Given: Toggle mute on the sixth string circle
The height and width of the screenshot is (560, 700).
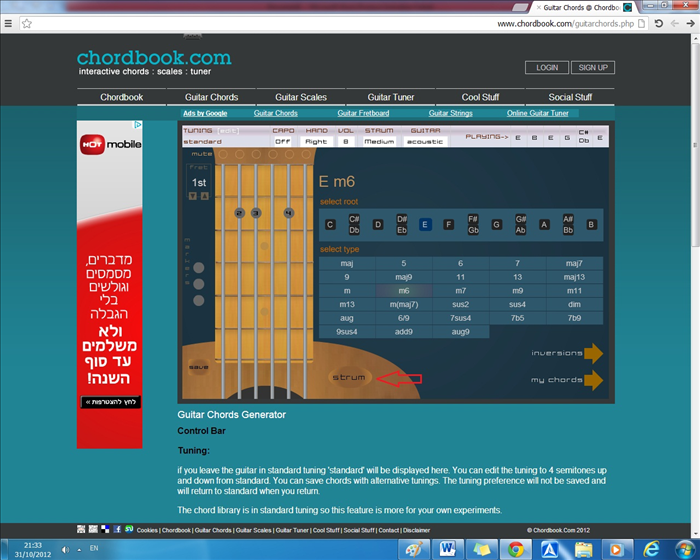Looking at the screenshot, I should click(x=306, y=155).
